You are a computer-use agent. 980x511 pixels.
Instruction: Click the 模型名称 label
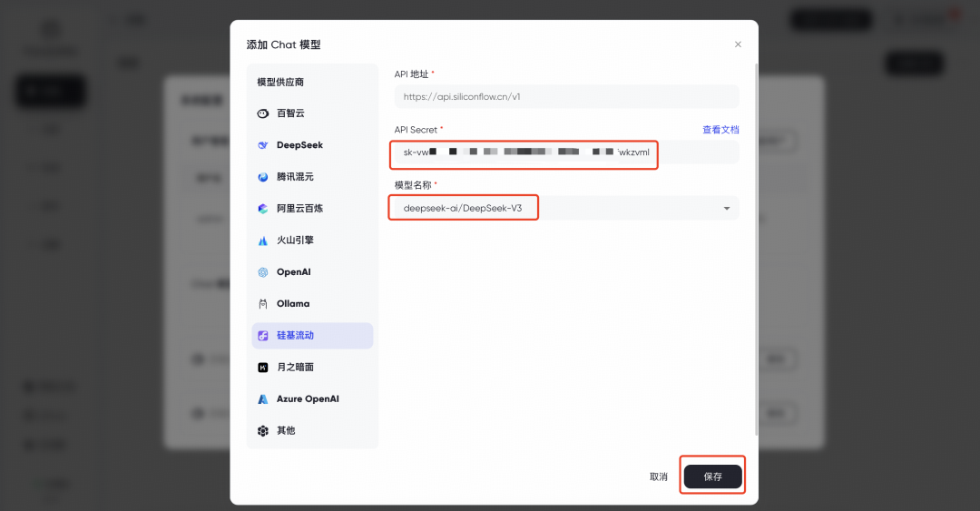tap(413, 185)
